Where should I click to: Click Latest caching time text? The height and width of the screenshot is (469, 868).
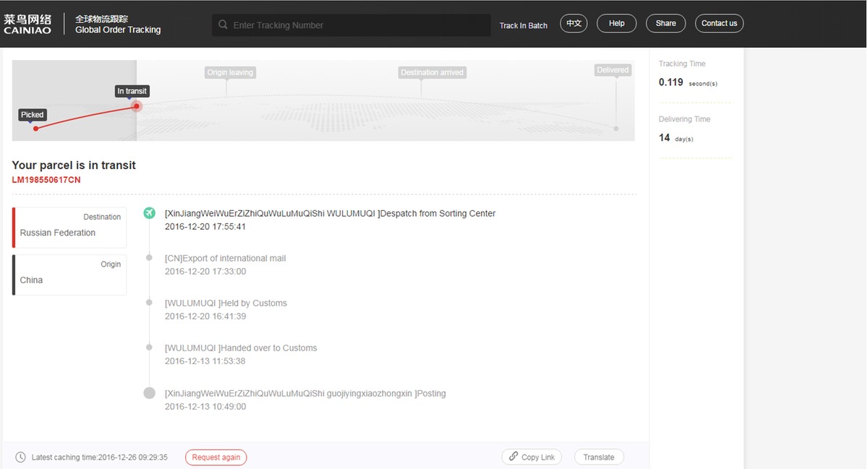pyautogui.click(x=99, y=457)
